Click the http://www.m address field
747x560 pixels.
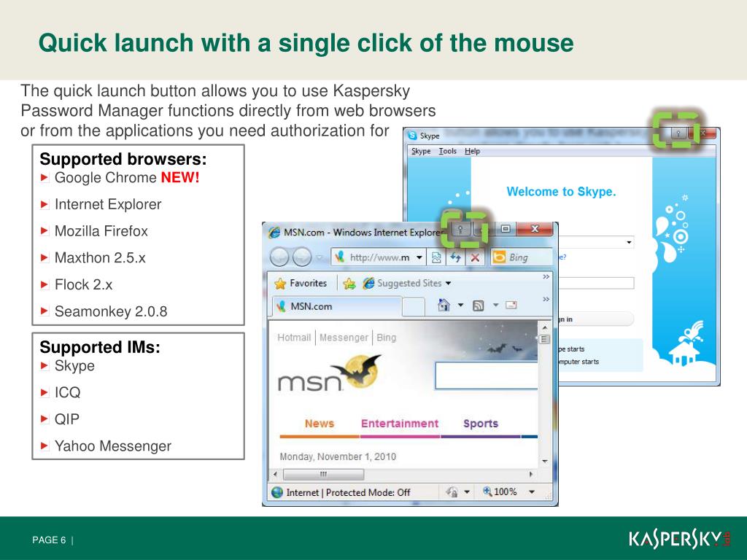tap(379, 257)
